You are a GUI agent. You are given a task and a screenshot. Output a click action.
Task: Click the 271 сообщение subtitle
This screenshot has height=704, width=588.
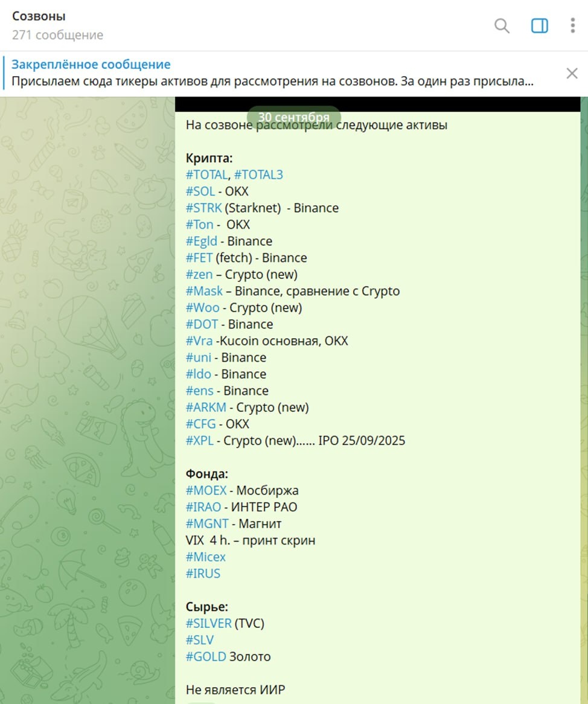(57, 35)
